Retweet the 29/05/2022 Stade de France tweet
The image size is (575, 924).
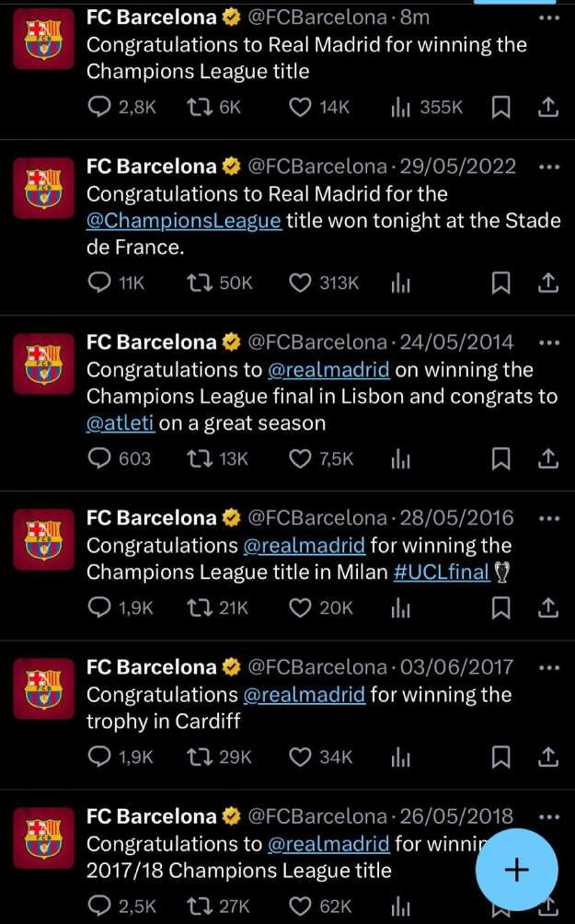200,283
